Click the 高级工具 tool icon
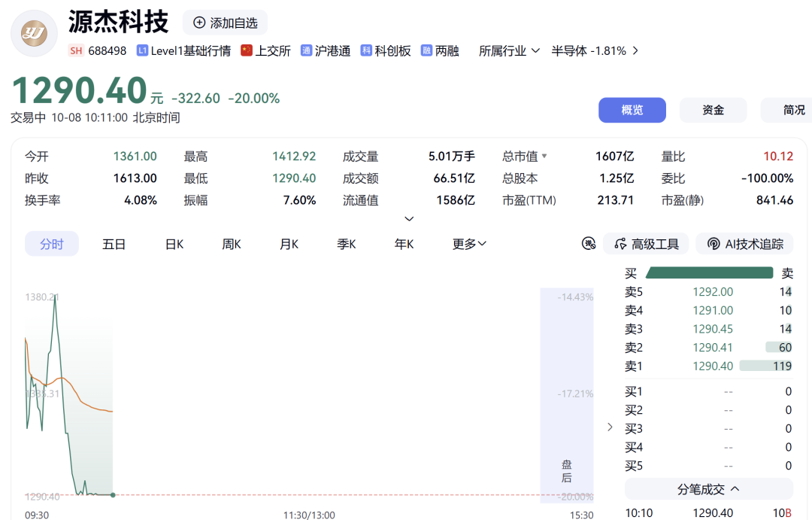The width and height of the screenshot is (812, 520). click(620, 244)
